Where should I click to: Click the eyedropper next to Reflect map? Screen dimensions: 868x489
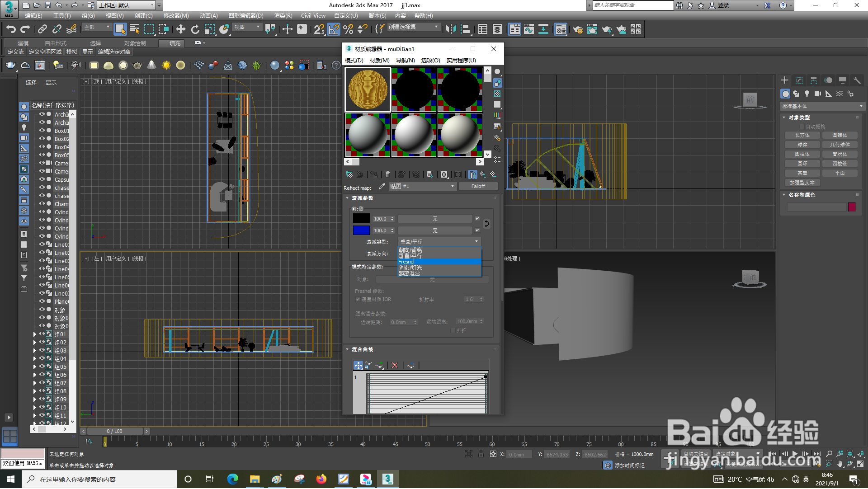[382, 186]
